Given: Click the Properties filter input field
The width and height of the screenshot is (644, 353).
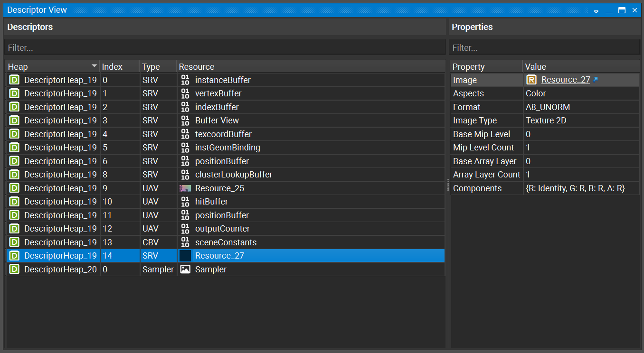Looking at the screenshot, I should pyautogui.click(x=544, y=48).
